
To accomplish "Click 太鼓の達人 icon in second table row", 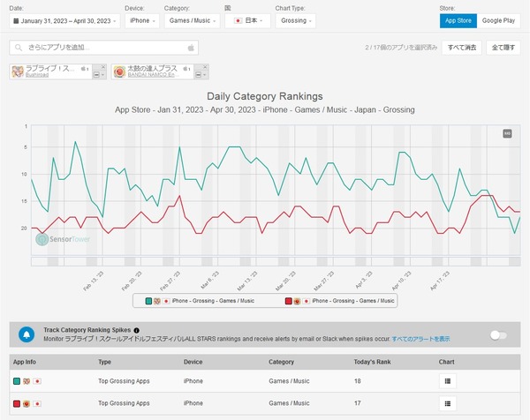I will [26, 403].
